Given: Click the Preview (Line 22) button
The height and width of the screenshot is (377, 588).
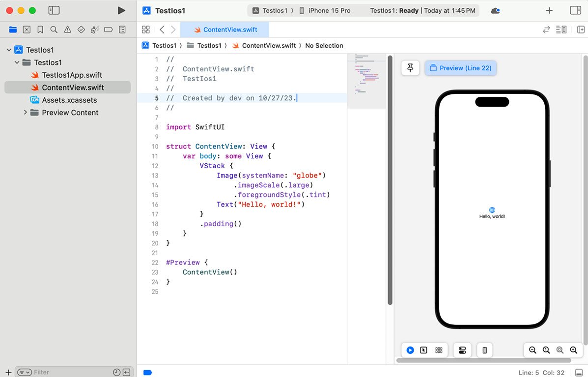Looking at the screenshot, I should tap(460, 69).
